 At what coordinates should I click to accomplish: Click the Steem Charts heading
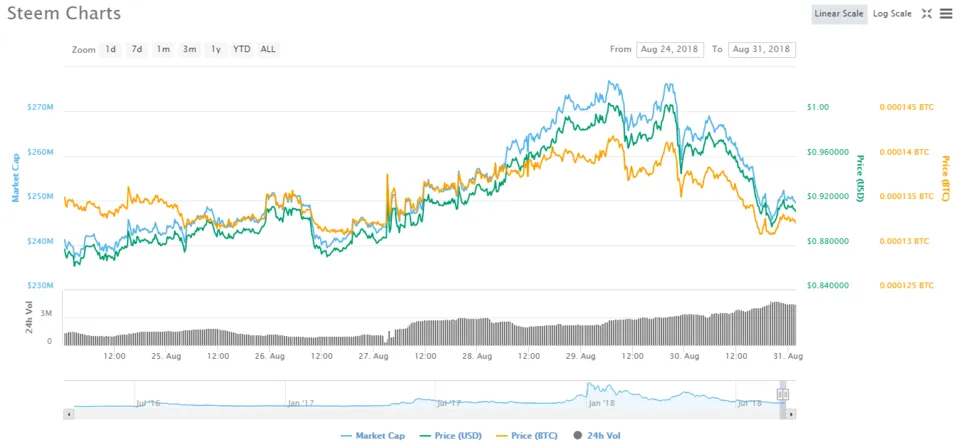click(64, 13)
